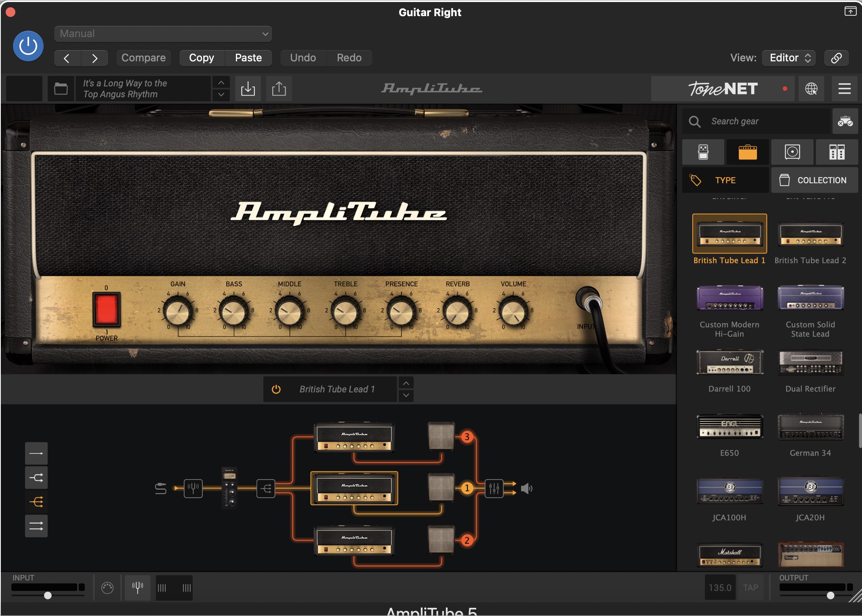
Task: Open the hamburger main menu
Action: point(844,88)
